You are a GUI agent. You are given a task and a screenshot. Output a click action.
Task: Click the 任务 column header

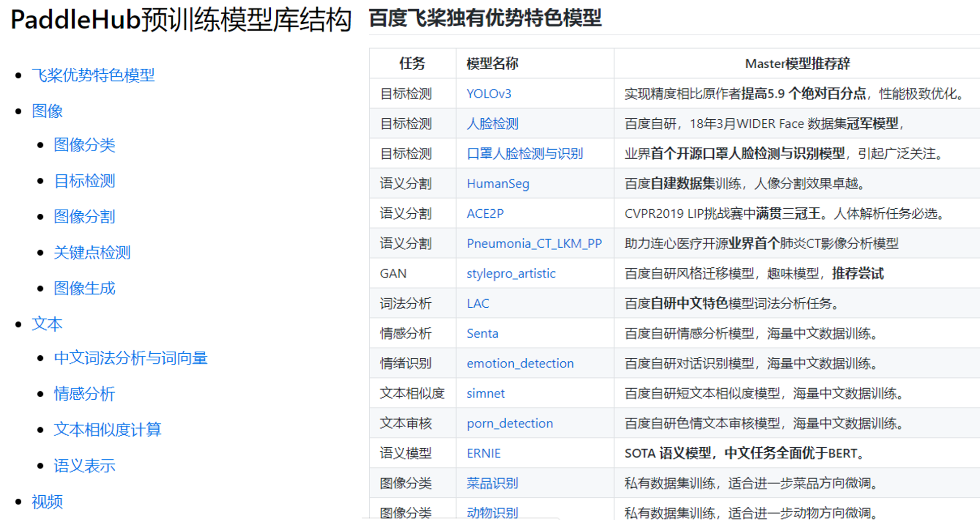pos(412,64)
